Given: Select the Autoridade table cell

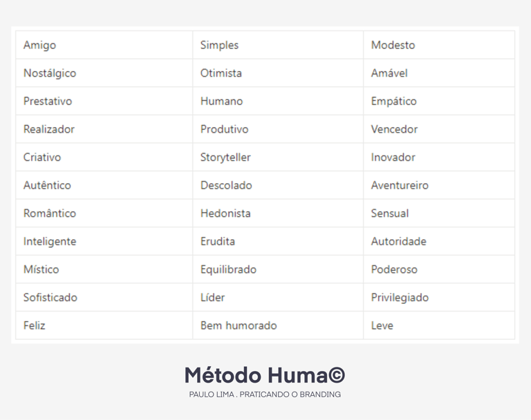Looking at the screenshot, I should (398, 242).
